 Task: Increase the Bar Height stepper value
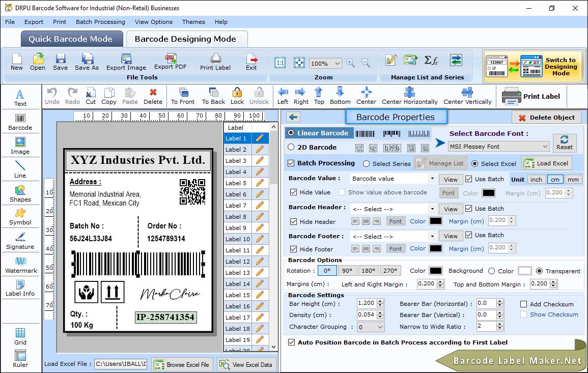click(380, 301)
